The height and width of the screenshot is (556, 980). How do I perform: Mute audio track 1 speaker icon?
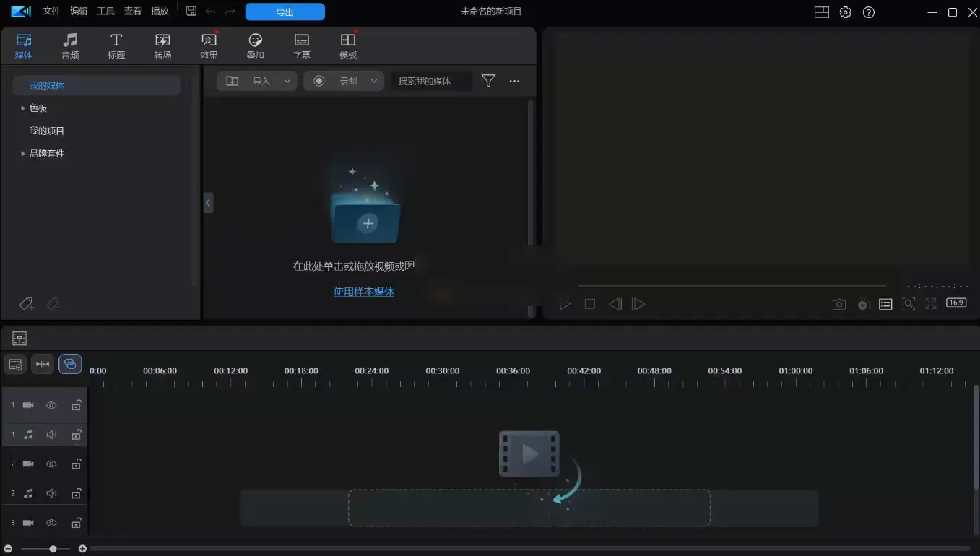(51, 434)
